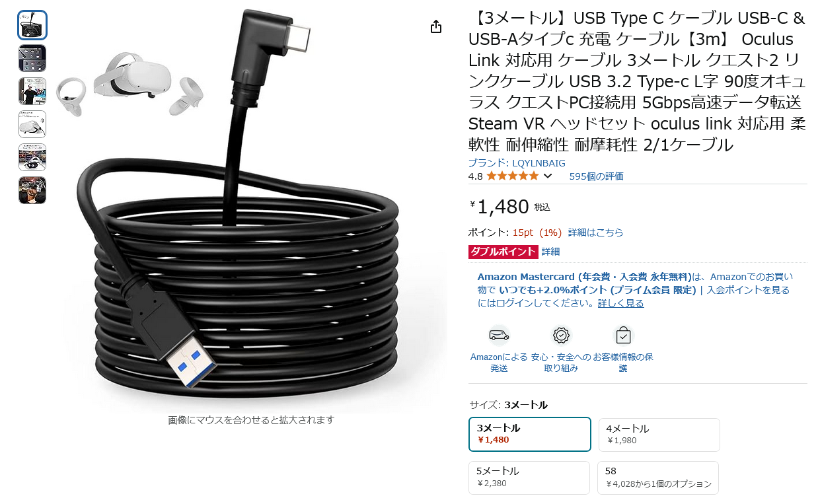The image size is (818, 504).
Task: Select the third thumbnail with person
Action: (32, 91)
